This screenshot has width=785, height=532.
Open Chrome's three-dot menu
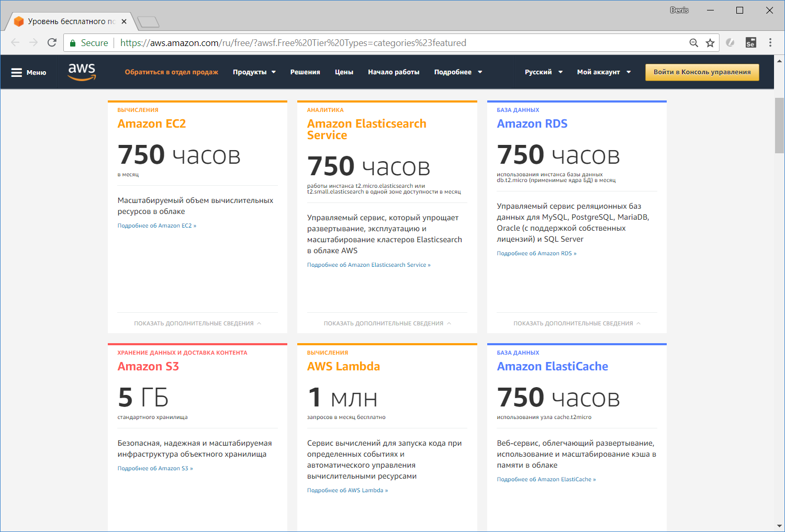coord(770,42)
